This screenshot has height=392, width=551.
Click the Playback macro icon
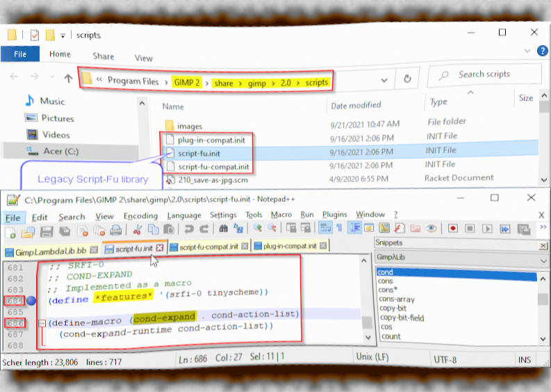[487, 229]
